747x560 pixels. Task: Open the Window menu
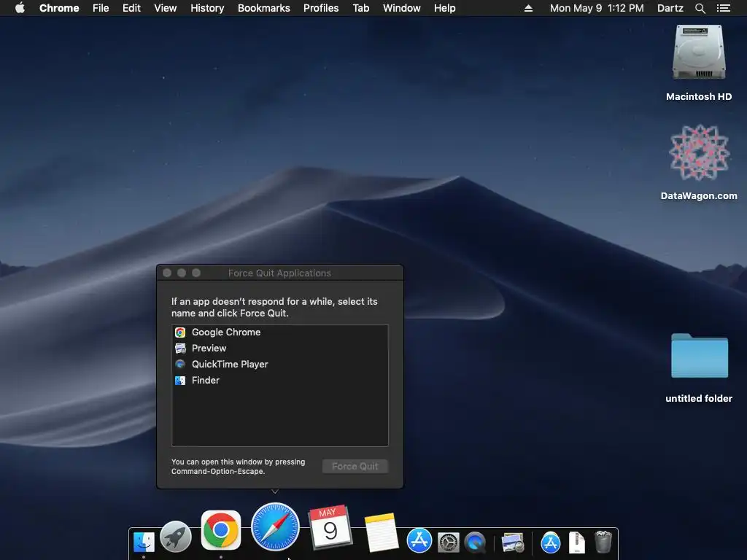click(x=402, y=8)
